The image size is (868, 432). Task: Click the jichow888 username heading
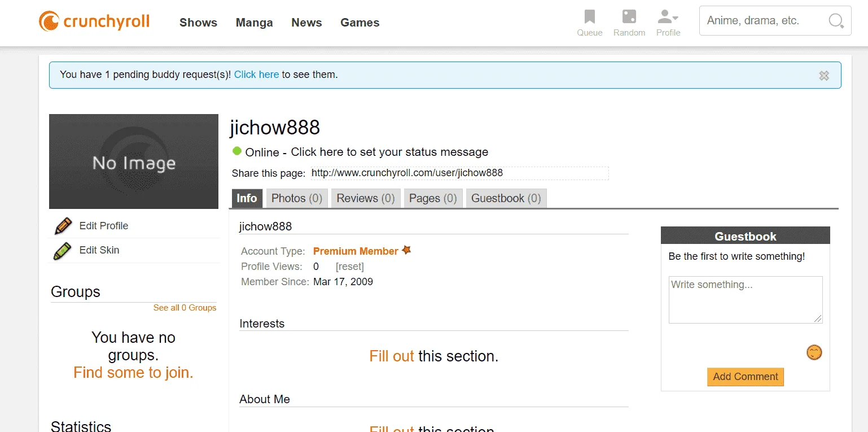275,128
